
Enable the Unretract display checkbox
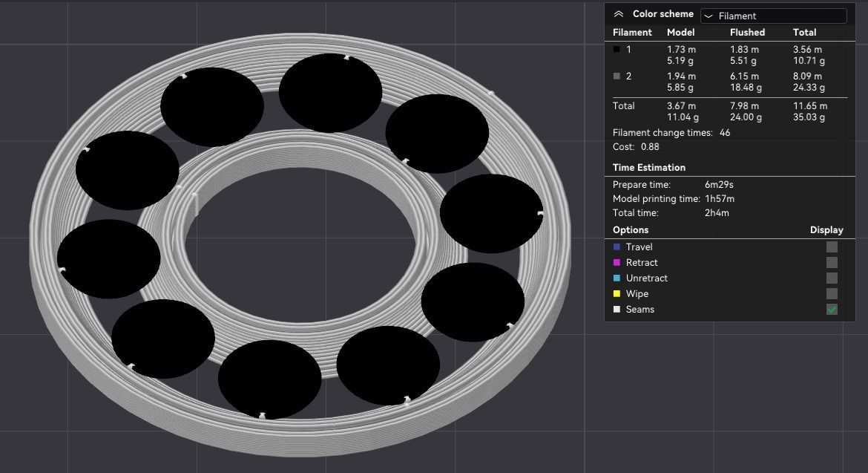pos(832,278)
